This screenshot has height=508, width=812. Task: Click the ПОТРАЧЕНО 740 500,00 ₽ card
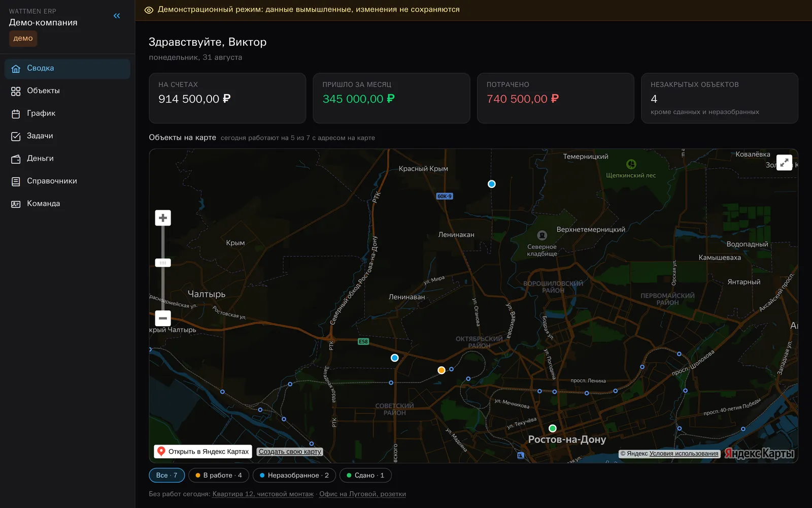(556, 98)
